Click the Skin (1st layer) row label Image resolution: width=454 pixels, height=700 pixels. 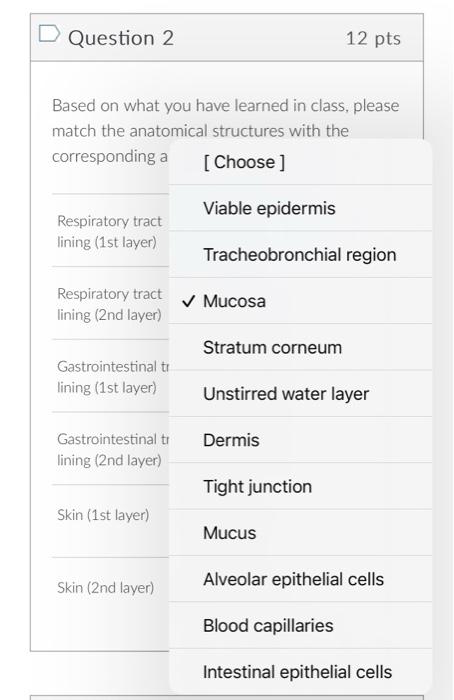point(103,515)
